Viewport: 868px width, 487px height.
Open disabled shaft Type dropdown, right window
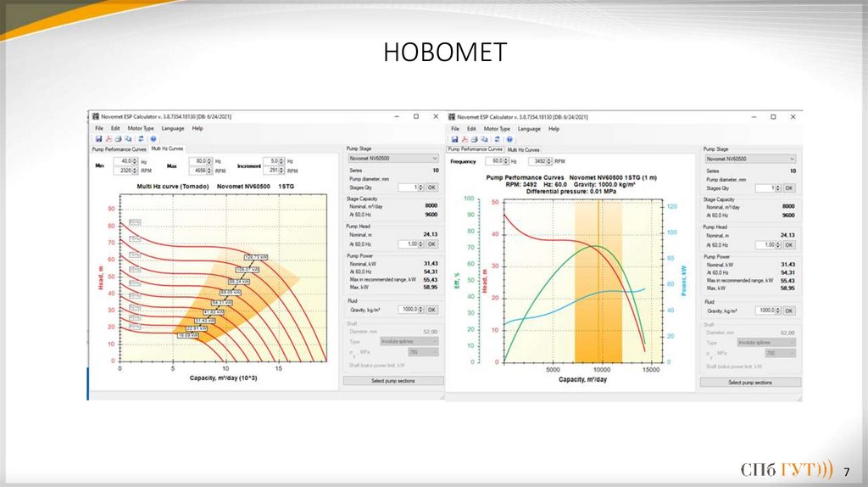766,343
